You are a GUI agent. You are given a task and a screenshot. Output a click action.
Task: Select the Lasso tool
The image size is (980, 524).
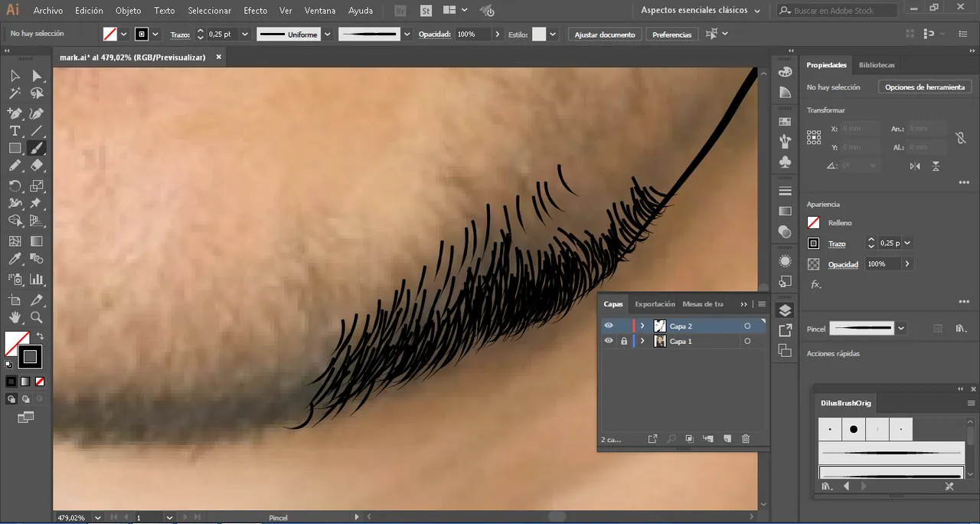37,93
